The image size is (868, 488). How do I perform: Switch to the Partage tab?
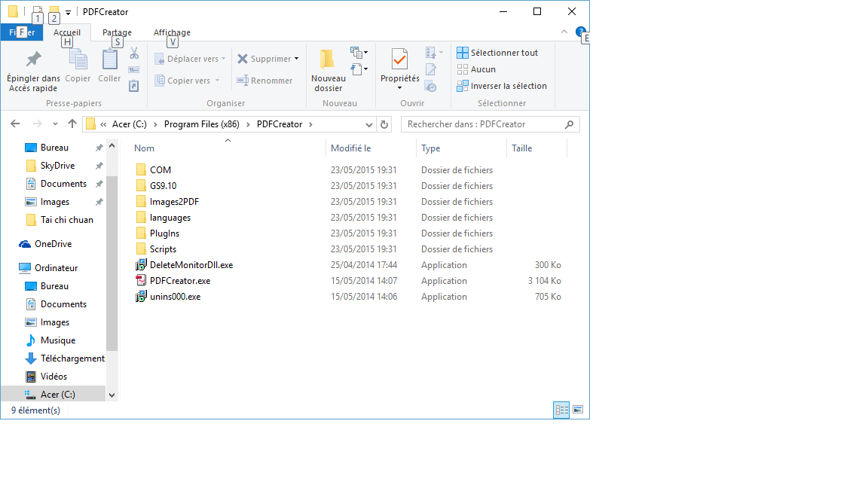(x=117, y=32)
